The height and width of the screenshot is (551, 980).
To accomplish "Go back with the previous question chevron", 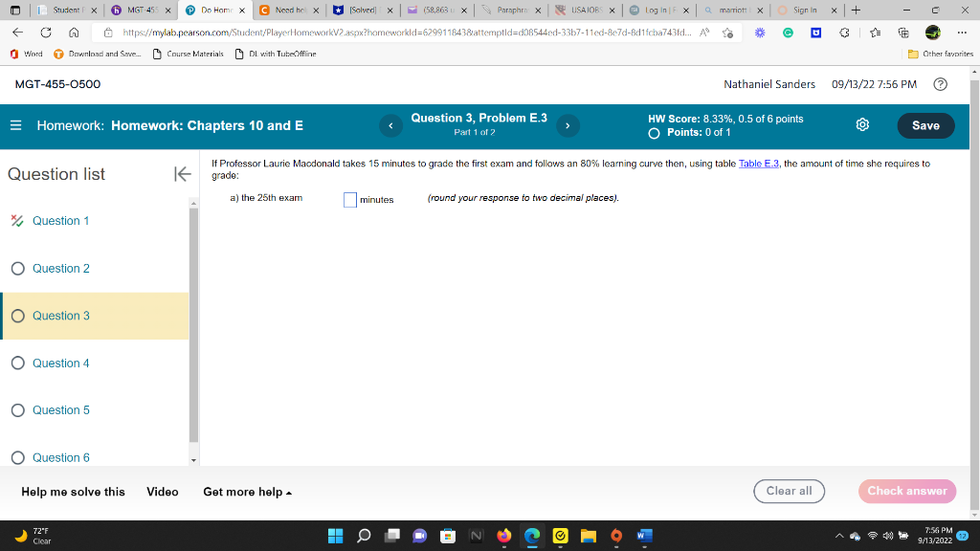I will click(x=390, y=125).
